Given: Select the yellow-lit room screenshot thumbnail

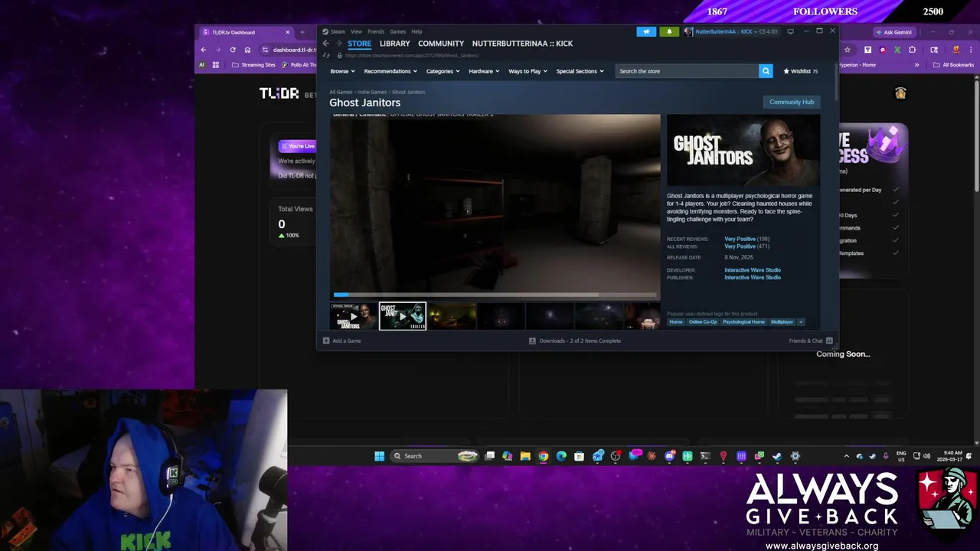Looking at the screenshot, I should pos(452,316).
